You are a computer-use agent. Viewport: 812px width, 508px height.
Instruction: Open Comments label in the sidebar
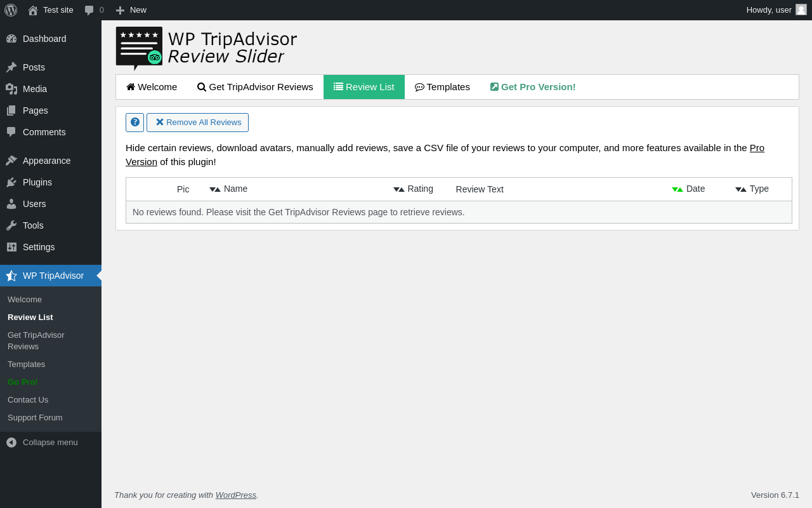(44, 132)
